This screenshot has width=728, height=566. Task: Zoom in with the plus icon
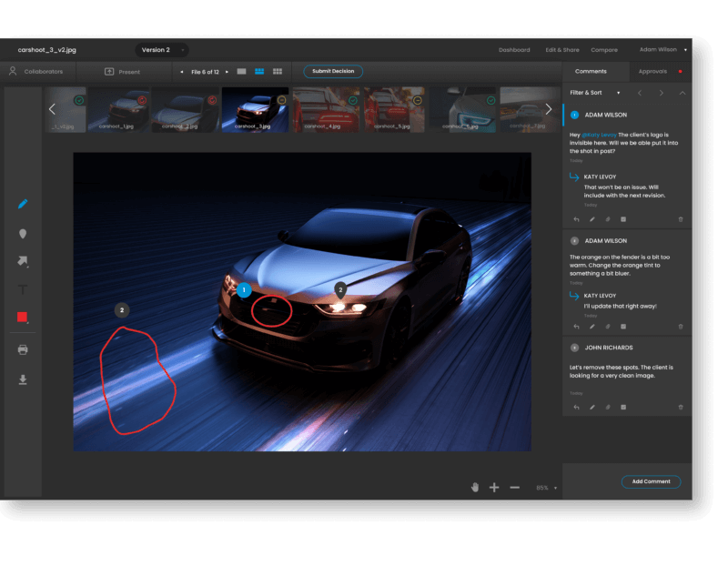pyautogui.click(x=494, y=488)
